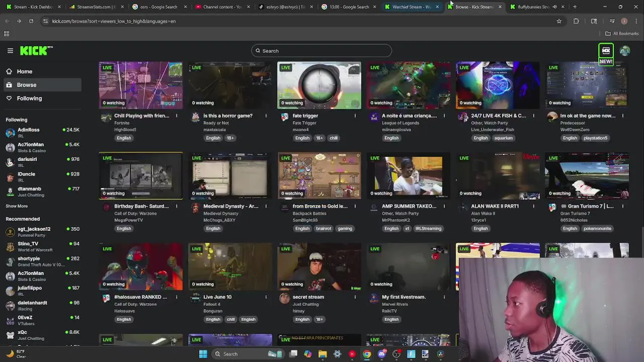
Task: Click the dtanmanb followed channel
Action: [x=42, y=192]
